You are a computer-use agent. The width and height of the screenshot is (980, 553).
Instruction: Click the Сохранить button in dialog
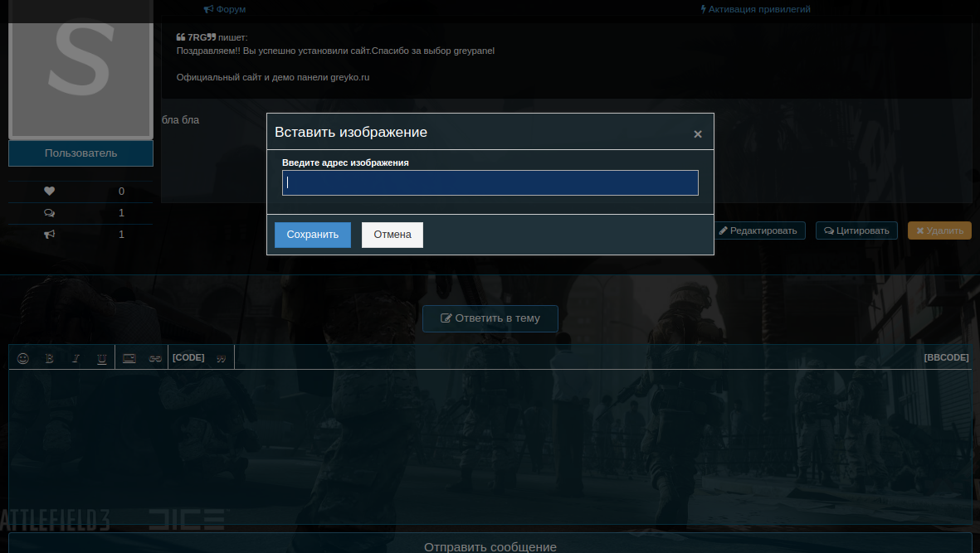coord(313,235)
